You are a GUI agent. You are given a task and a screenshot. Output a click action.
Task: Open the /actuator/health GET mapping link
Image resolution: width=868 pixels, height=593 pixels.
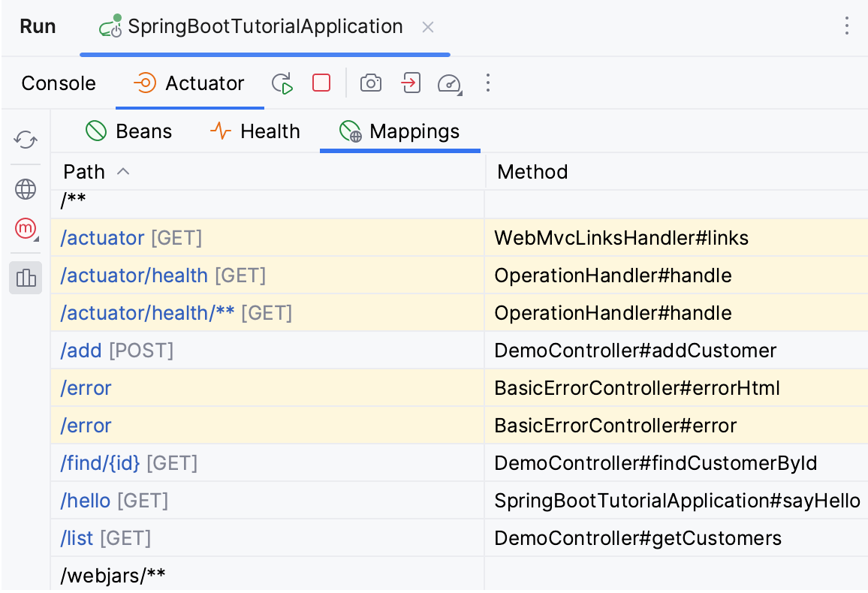[134, 275]
